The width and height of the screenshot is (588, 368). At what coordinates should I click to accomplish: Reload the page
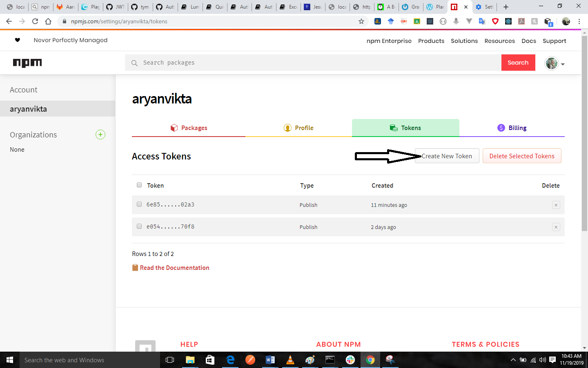(x=35, y=21)
